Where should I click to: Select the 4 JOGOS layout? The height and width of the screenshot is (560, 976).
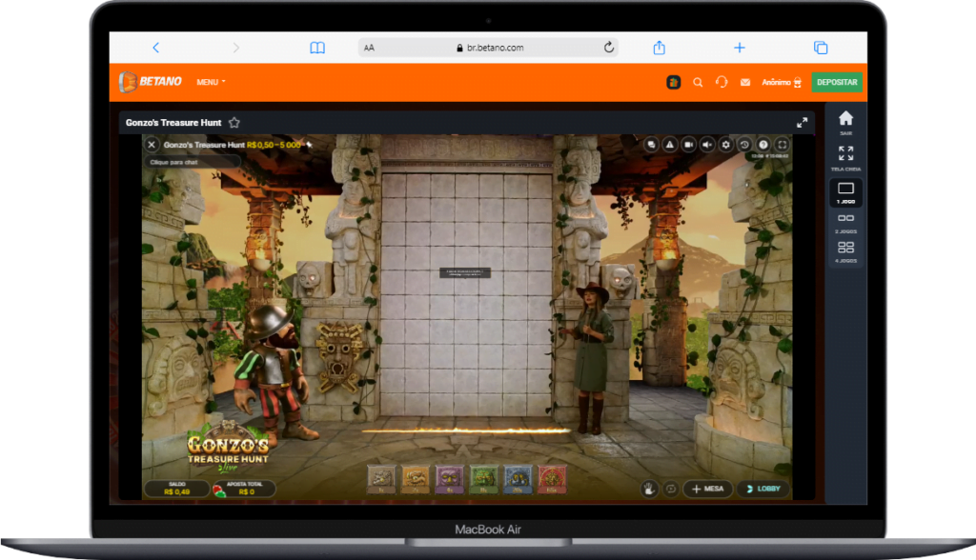click(x=846, y=252)
